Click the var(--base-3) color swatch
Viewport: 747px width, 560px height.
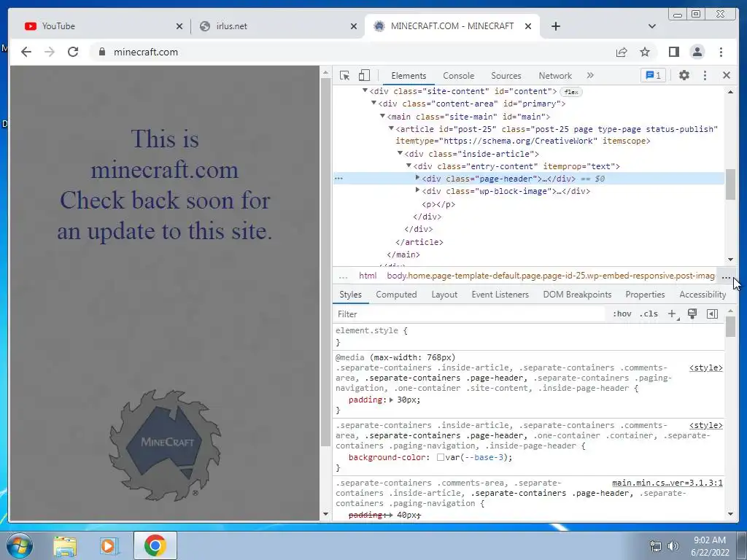[441, 458]
